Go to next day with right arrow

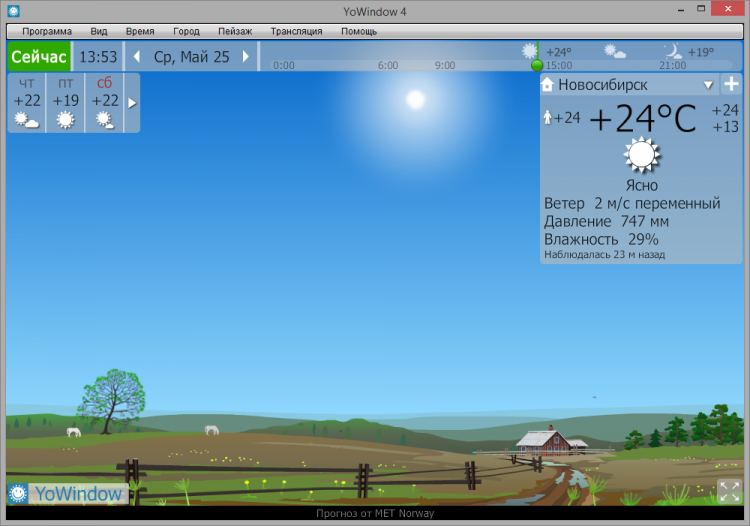click(246, 57)
